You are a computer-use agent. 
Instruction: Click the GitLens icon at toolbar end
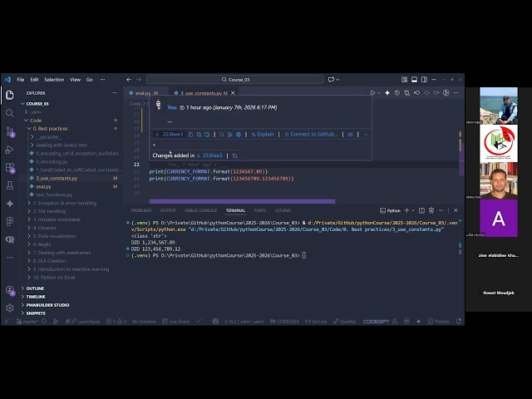pyautogui.click(x=446, y=93)
